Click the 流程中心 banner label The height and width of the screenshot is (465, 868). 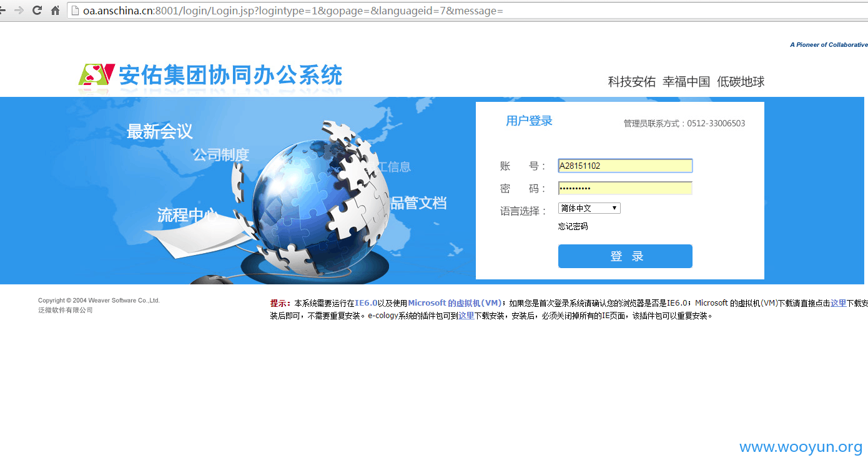coord(187,215)
